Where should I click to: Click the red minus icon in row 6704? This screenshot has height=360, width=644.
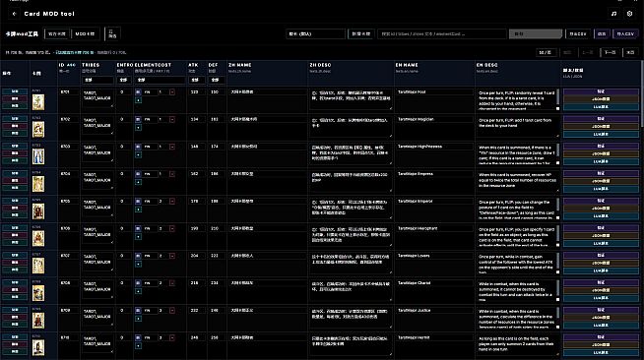click(x=172, y=174)
